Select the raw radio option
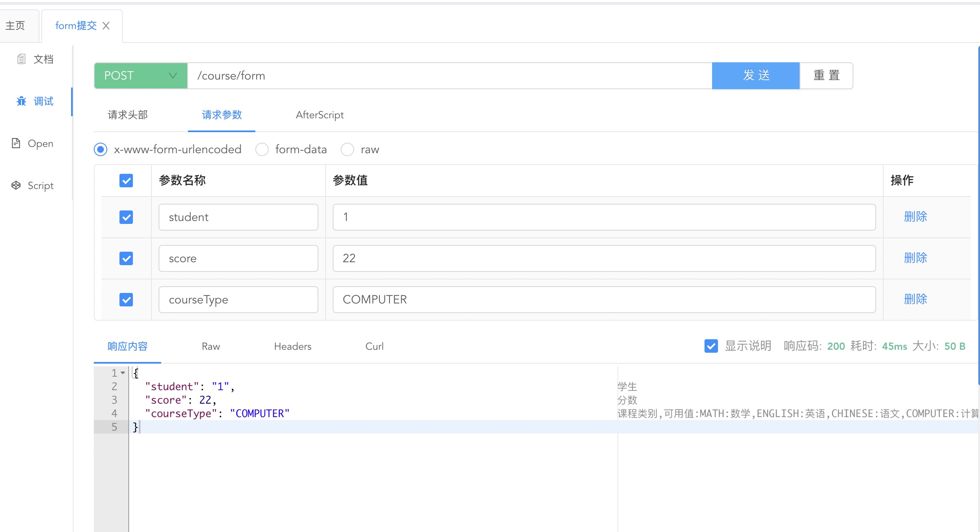 coord(347,149)
